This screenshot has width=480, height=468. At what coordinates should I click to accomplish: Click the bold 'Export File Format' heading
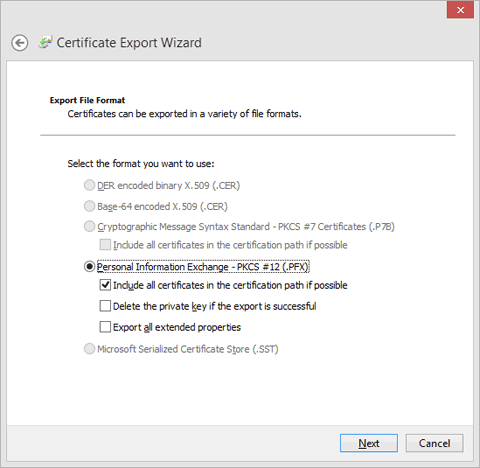[87, 100]
